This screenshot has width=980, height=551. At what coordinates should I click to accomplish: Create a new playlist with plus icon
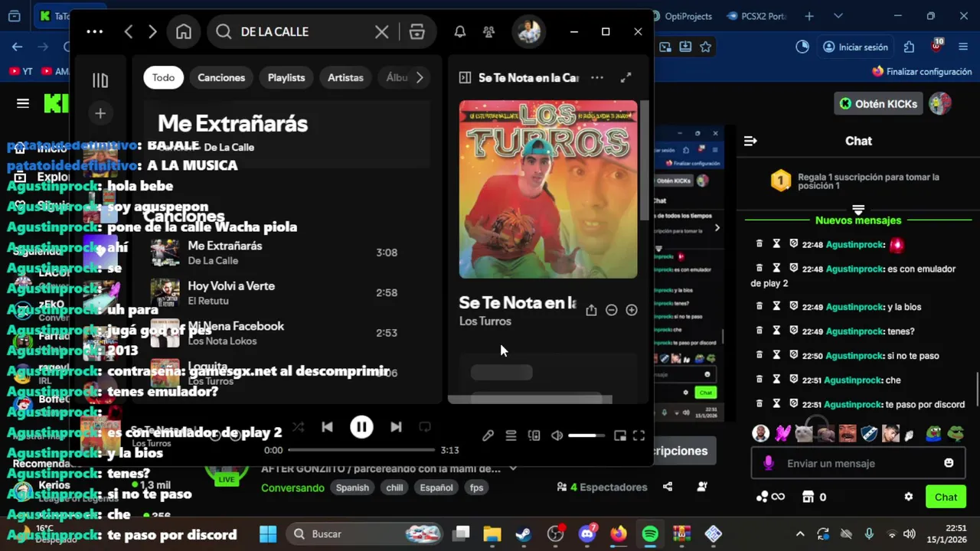click(100, 113)
